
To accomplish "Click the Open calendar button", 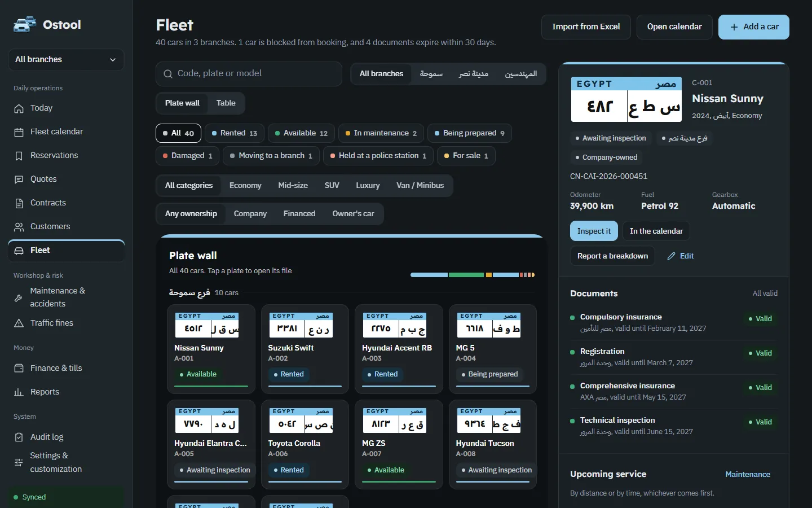I will [x=674, y=27].
